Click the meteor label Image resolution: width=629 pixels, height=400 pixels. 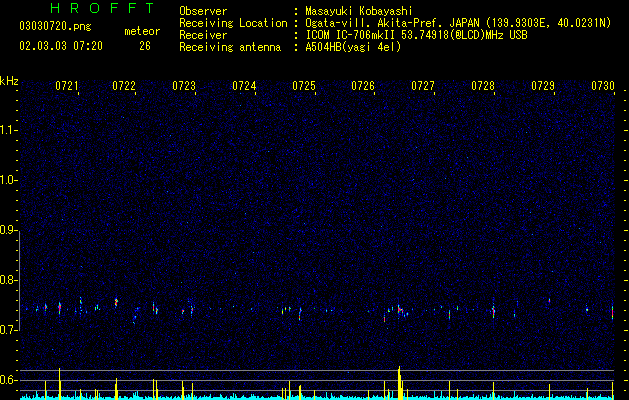pos(142,31)
